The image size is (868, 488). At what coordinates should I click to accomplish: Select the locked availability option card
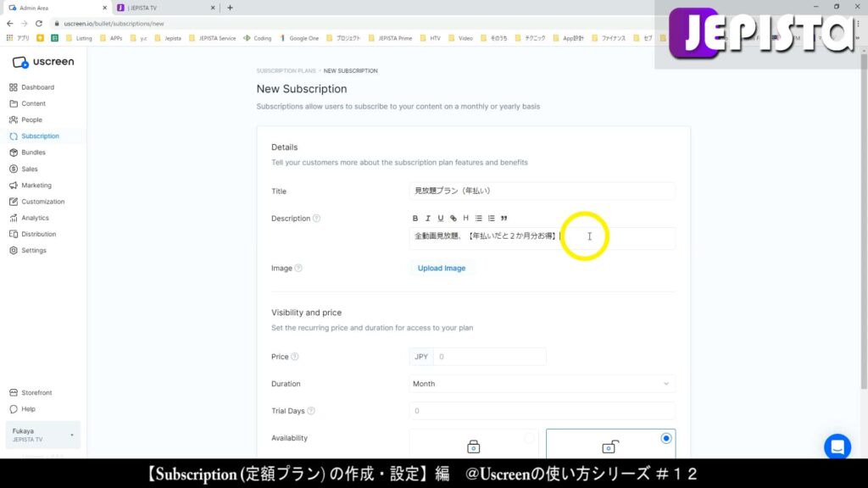(474, 444)
